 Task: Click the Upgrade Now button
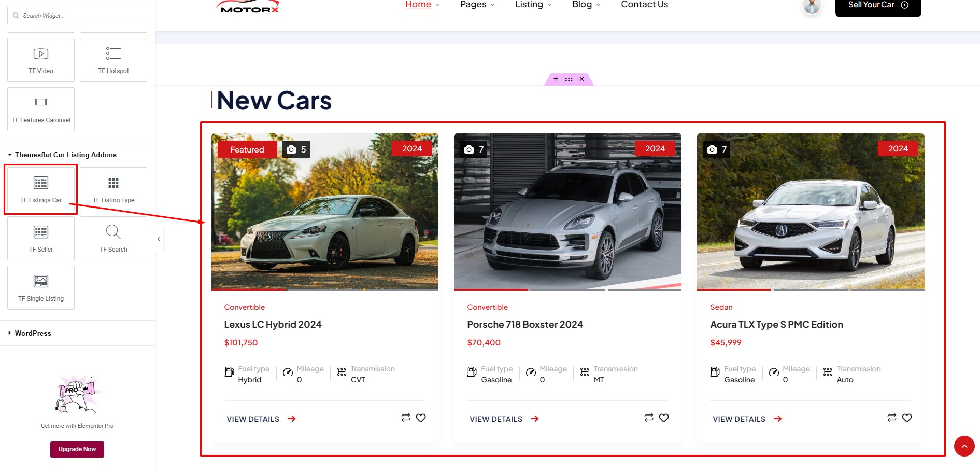(x=77, y=449)
